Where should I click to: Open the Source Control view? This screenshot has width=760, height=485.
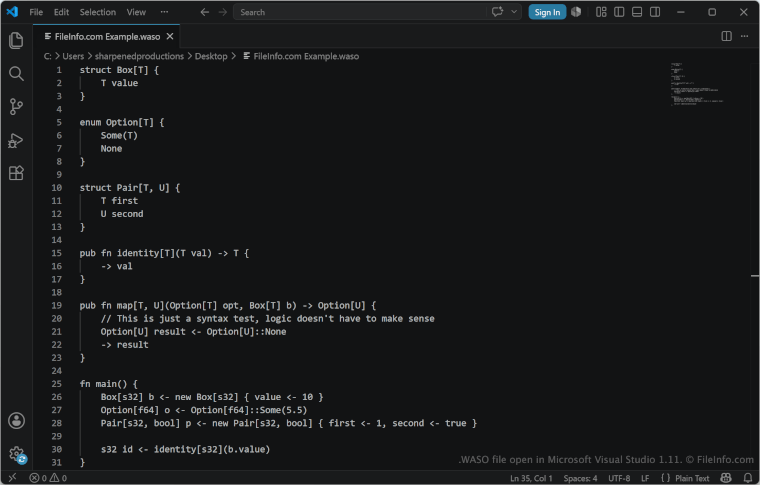pos(16,107)
